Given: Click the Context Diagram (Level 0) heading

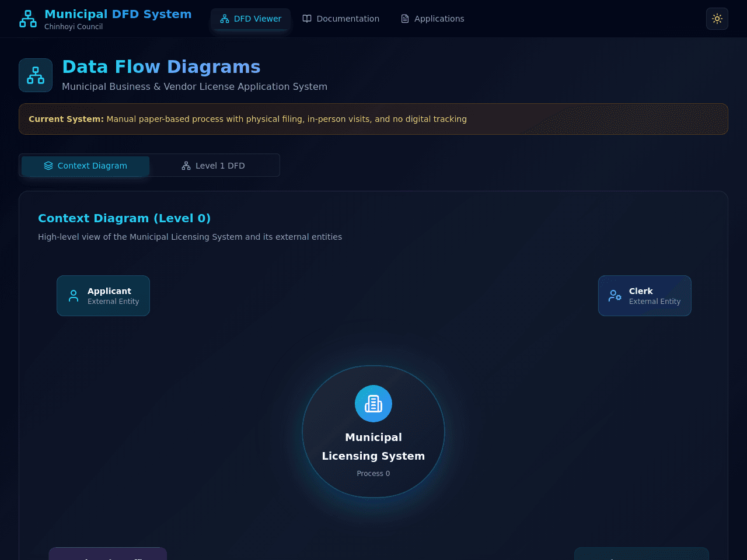Looking at the screenshot, I should click(x=124, y=218).
